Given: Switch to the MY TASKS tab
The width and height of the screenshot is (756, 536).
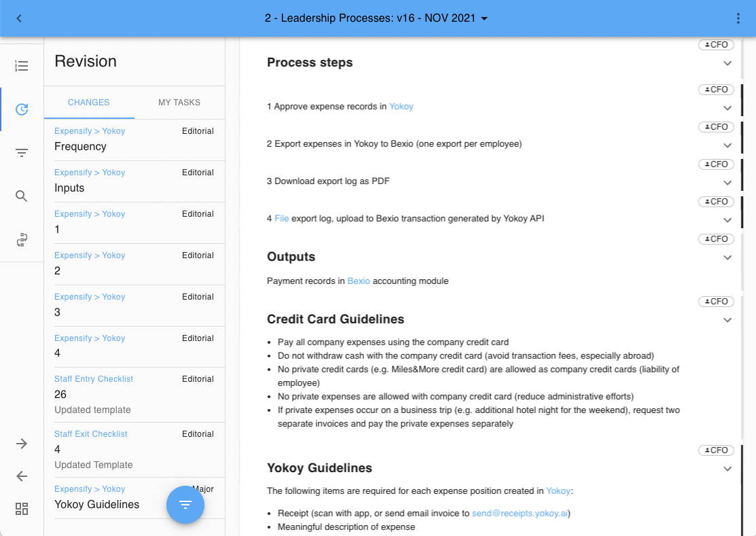Looking at the screenshot, I should click(x=179, y=102).
